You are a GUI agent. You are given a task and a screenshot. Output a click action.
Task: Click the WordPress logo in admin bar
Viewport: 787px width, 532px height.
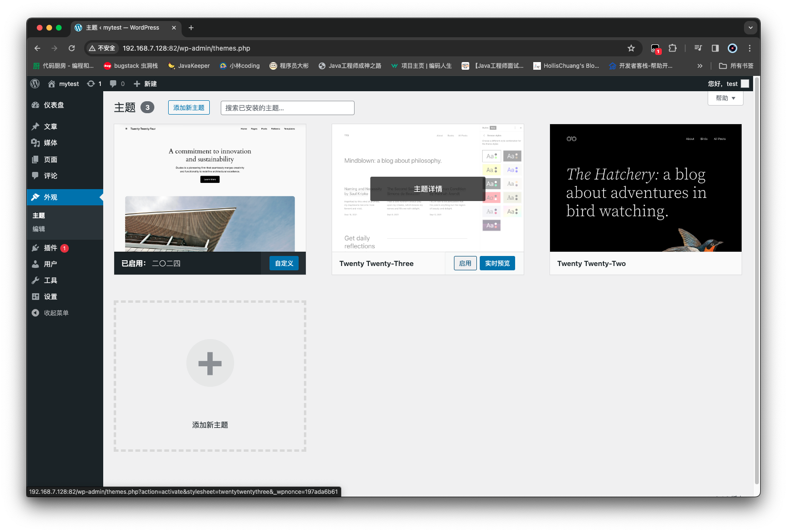pos(35,84)
